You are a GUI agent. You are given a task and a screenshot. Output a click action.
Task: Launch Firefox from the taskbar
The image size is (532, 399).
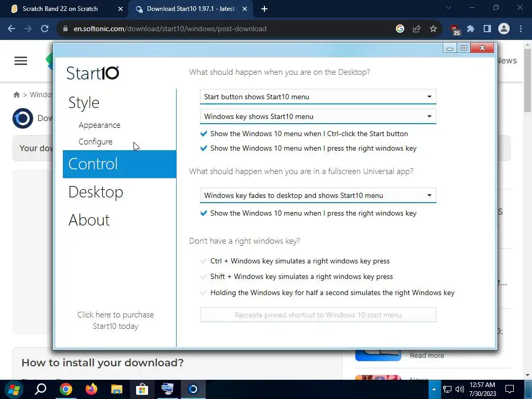pyautogui.click(x=91, y=389)
